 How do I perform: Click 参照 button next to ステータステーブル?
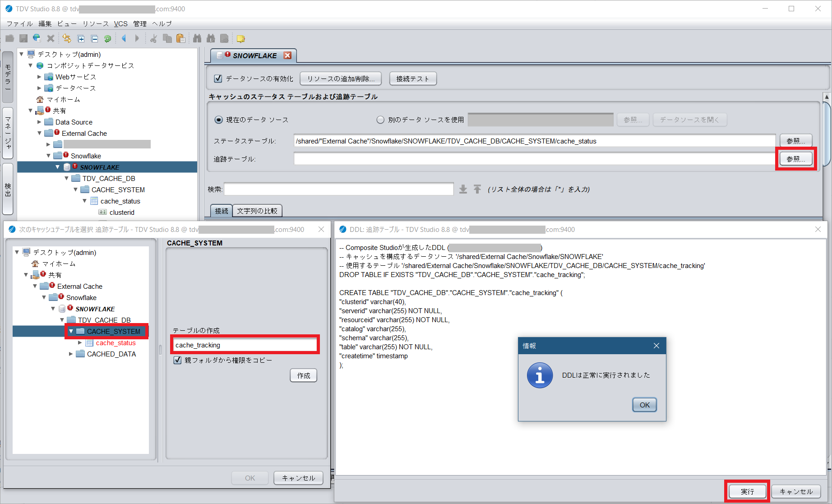pos(796,141)
